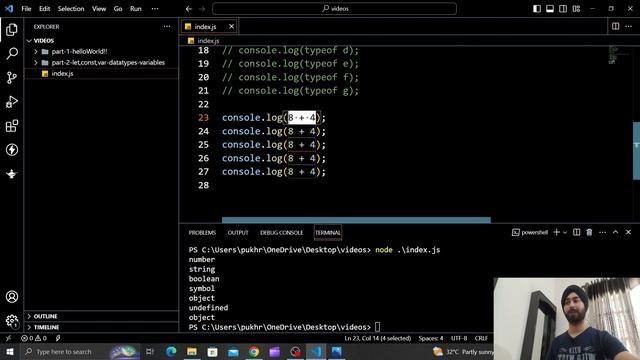Viewport: 640px width, 360px height.
Task: Open errors and warnings count in status bar
Action: (34, 338)
